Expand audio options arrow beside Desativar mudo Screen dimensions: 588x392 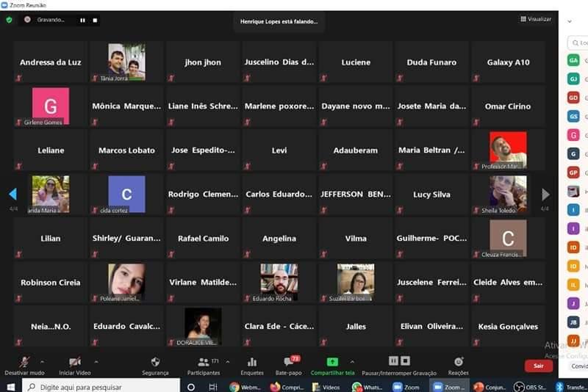tap(42, 362)
